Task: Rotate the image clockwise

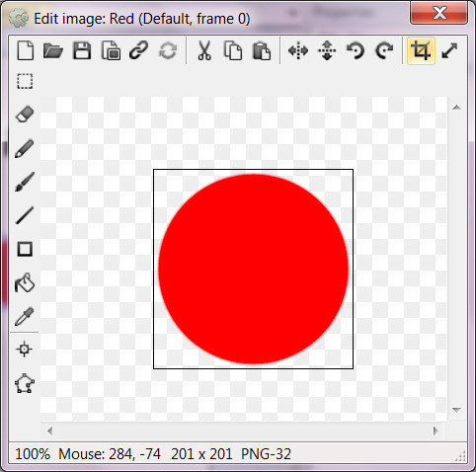Action: click(x=384, y=50)
